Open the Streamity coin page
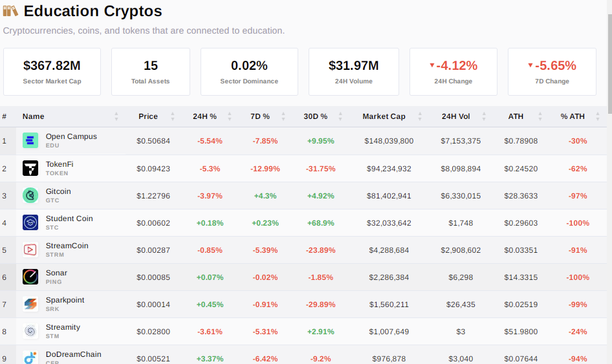612x364 pixels. [63, 327]
